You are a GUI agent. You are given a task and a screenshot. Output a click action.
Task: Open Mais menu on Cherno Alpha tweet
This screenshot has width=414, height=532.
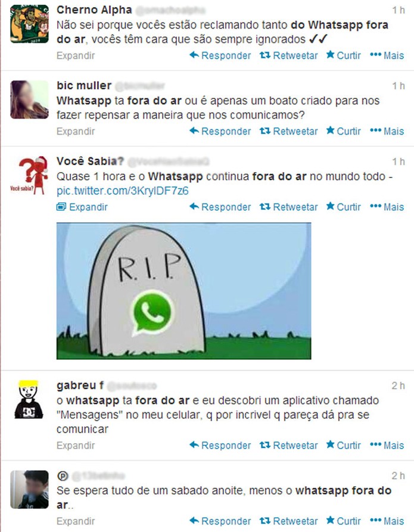387,55
